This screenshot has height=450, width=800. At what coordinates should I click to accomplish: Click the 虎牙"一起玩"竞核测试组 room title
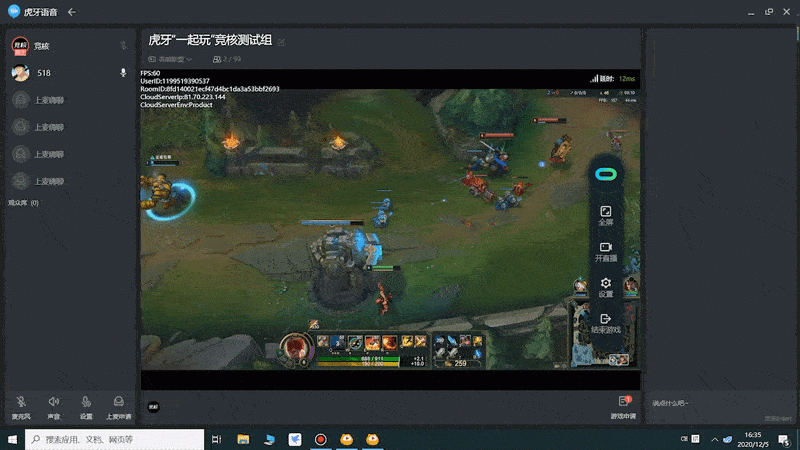[x=210, y=40]
